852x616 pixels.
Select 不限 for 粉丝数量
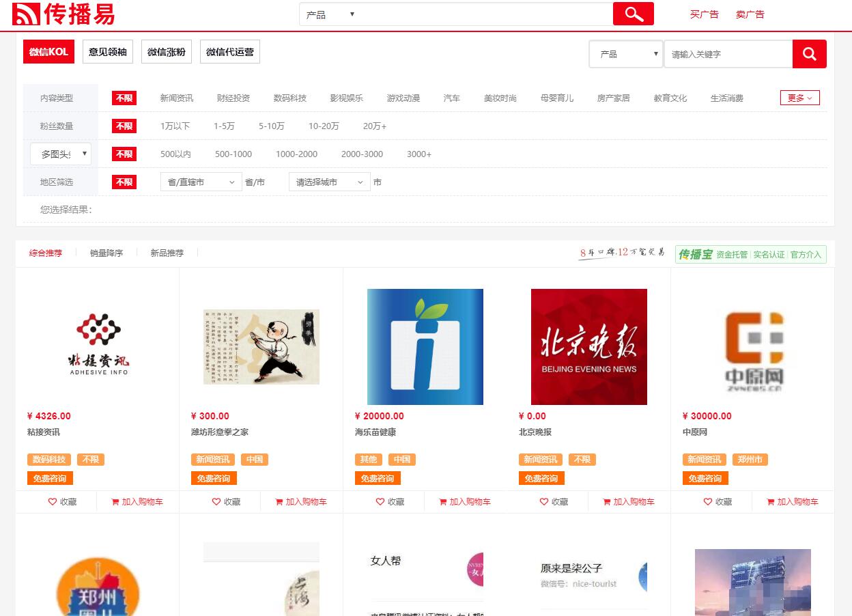tap(124, 126)
